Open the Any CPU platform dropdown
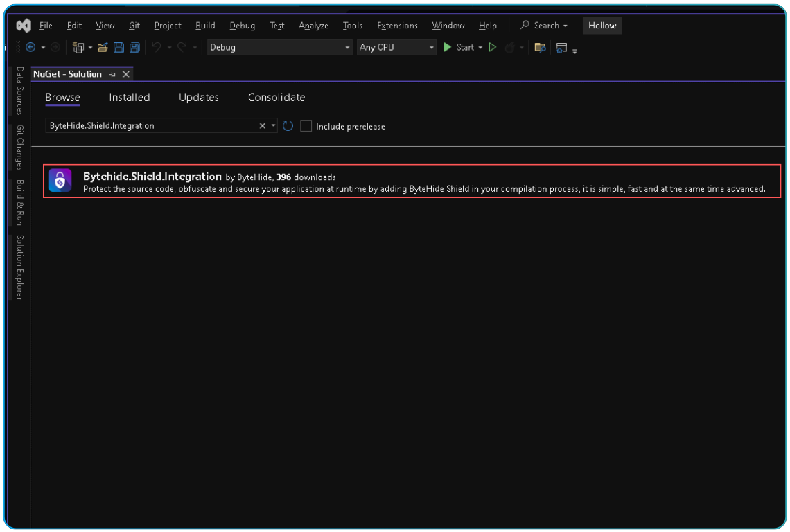 [431, 47]
